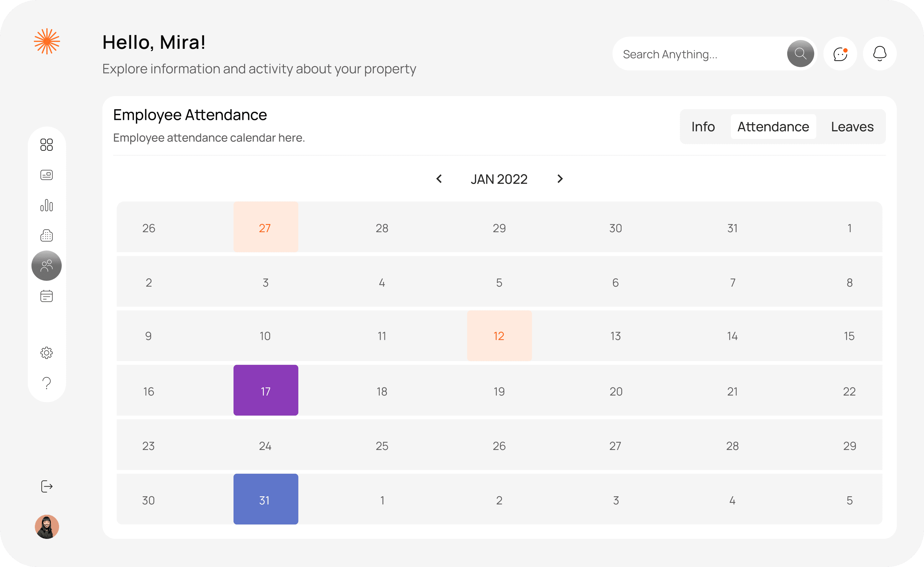Select the purple highlighted date 17

tap(265, 391)
